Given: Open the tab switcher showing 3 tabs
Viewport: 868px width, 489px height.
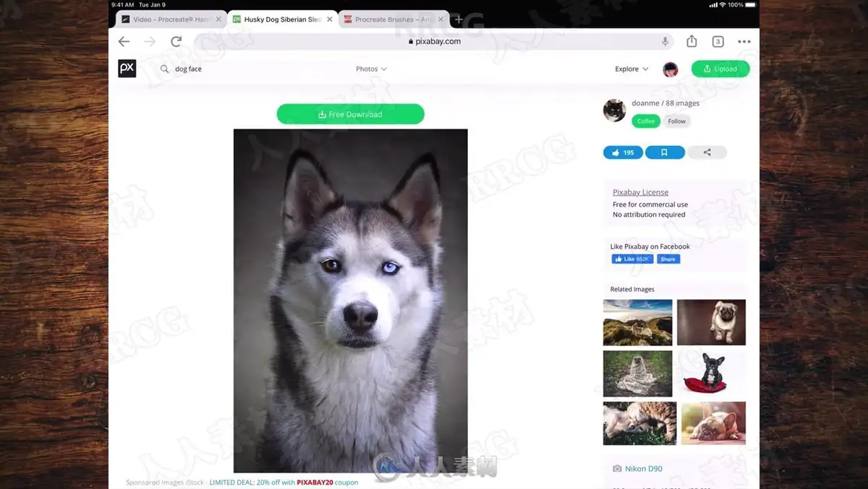Looking at the screenshot, I should point(718,41).
